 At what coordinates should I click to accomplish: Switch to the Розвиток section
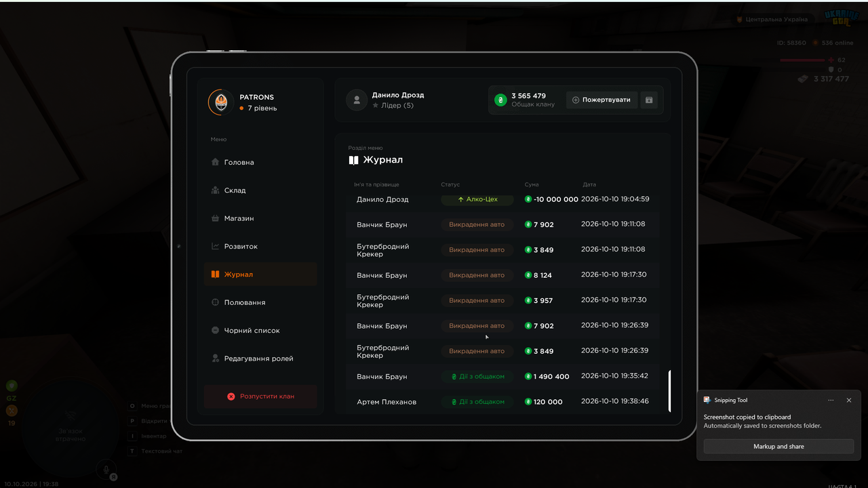(260, 247)
